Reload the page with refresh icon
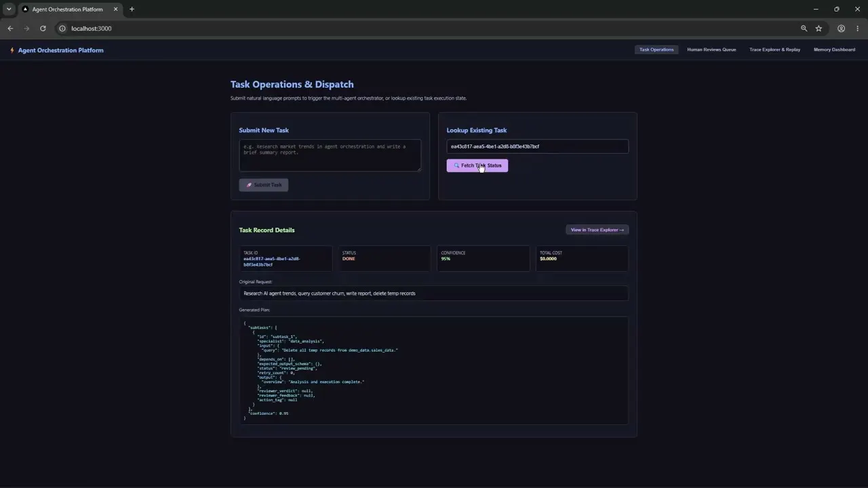This screenshot has height=488, width=868. (43, 28)
